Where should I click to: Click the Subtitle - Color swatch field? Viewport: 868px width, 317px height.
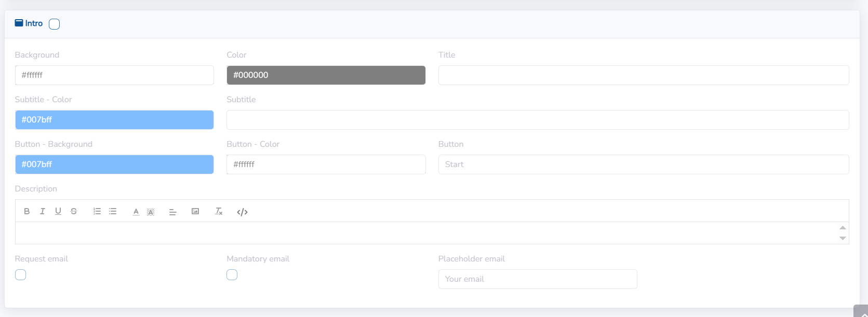(114, 120)
